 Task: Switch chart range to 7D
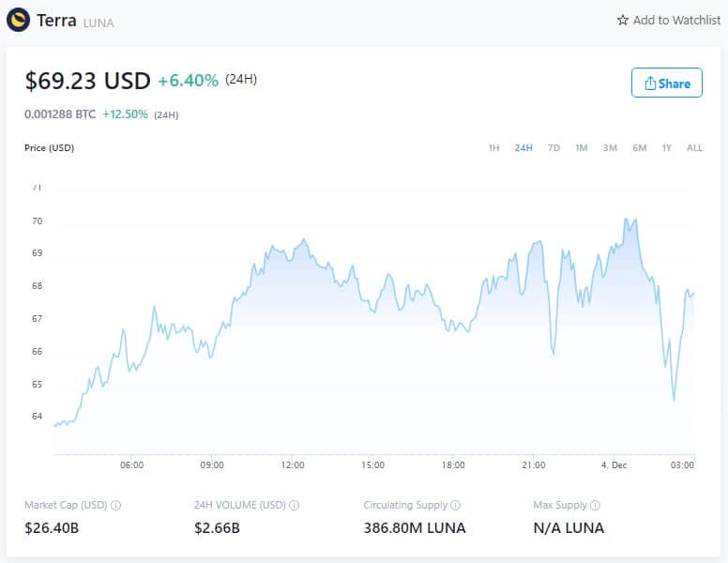point(554,147)
